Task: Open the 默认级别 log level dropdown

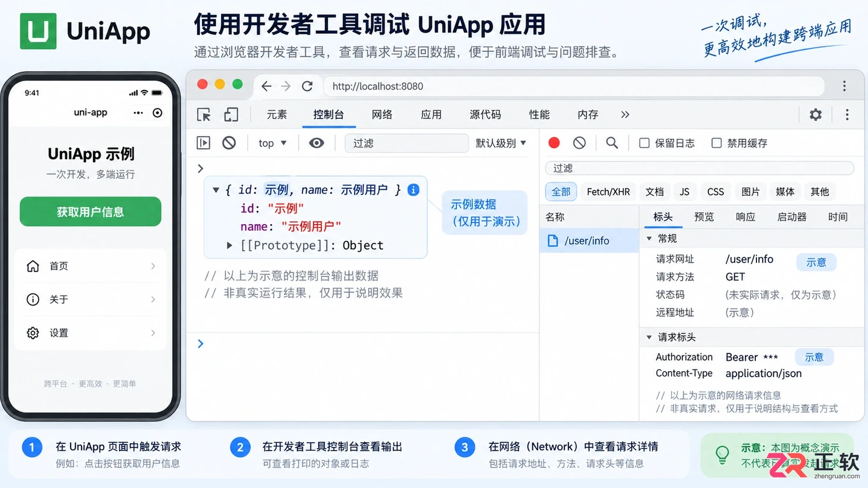Action: [501, 143]
